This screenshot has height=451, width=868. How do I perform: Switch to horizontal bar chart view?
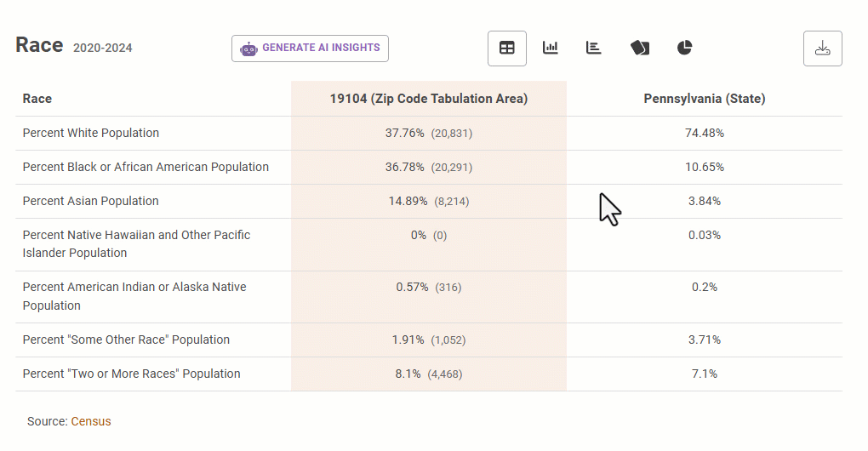pyautogui.click(x=593, y=48)
